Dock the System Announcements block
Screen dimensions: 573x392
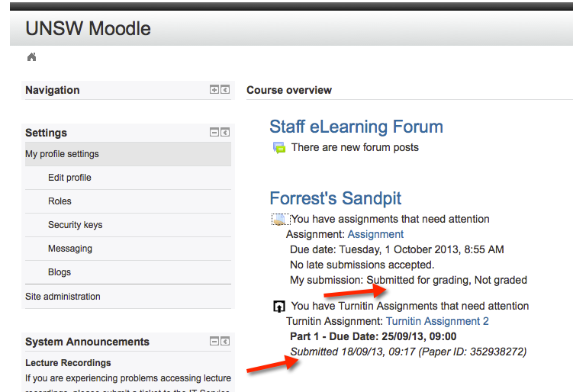tap(225, 341)
